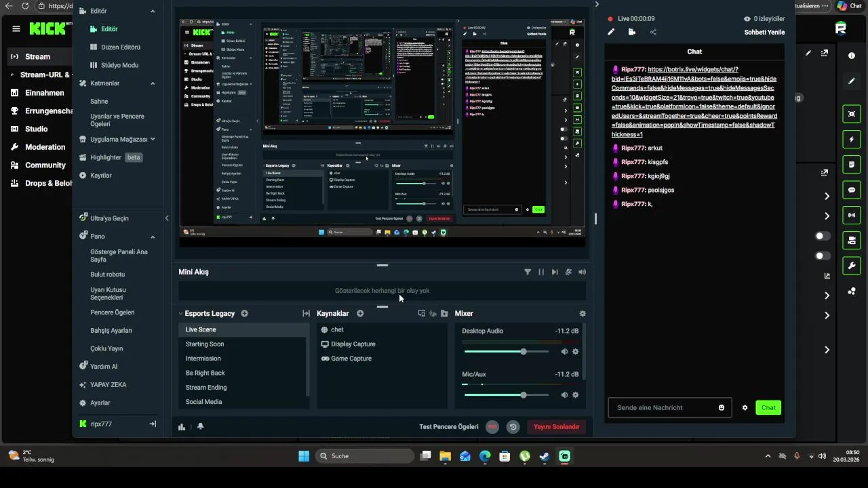This screenshot has height=488, width=868.
Task: Open the wrench tools button in Kick toolbar
Action: click(x=852, y=265)
